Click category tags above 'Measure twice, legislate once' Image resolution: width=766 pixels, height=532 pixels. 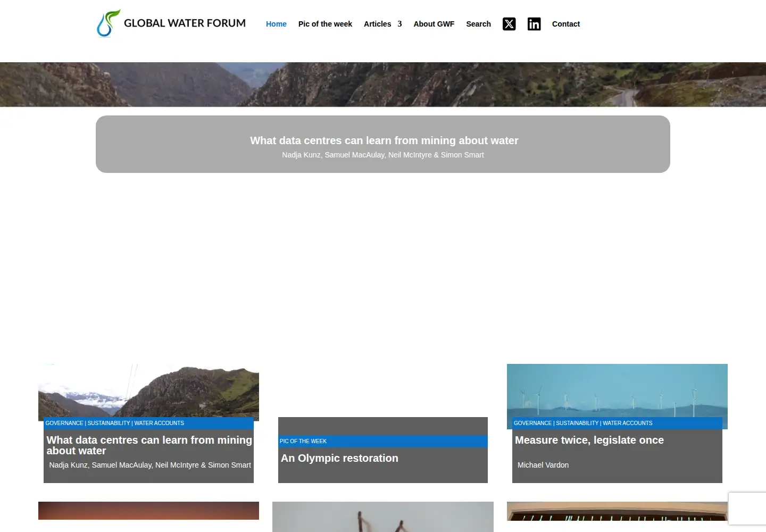click(583, 423)
